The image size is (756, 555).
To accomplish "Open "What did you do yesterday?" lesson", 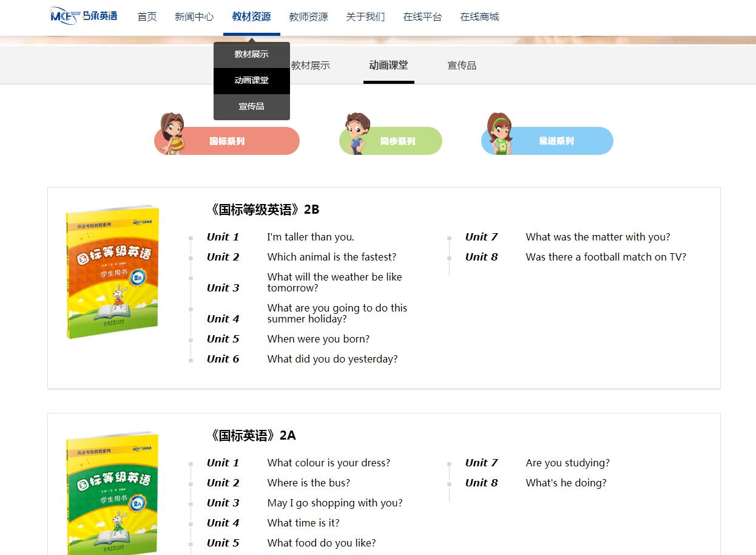I will tap(332, 359).
